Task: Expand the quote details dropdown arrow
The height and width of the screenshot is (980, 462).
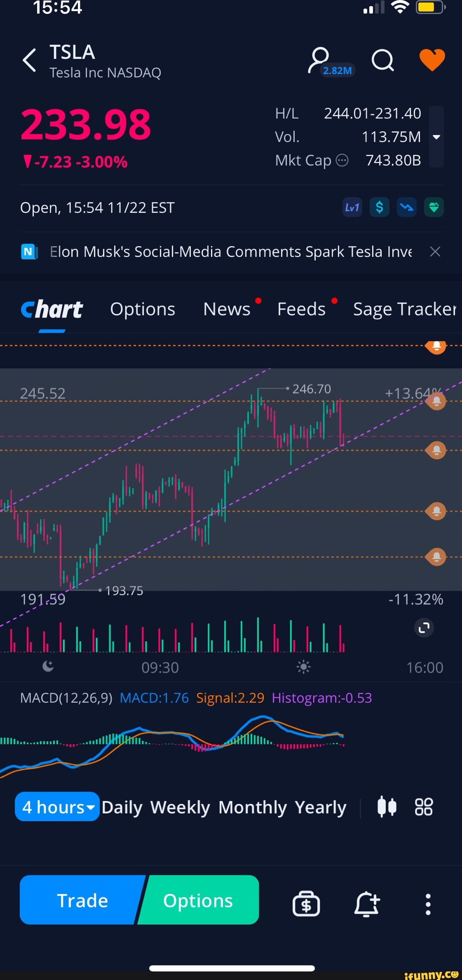Action: click(x=436, y=137)
